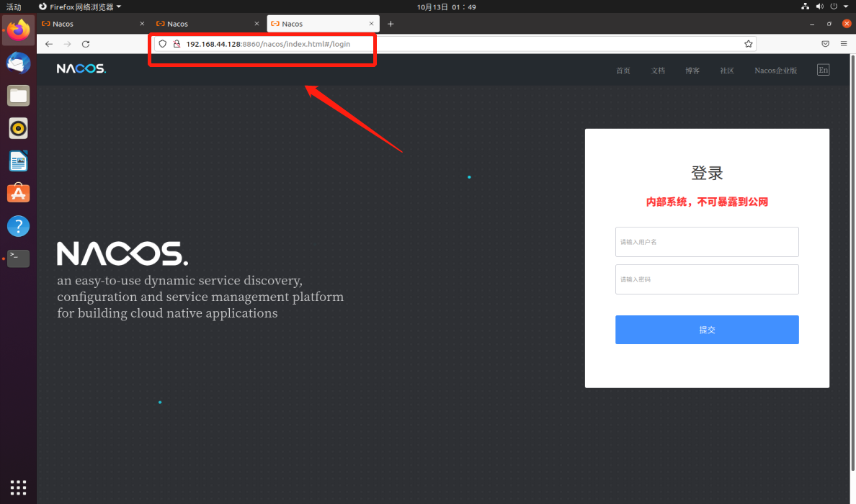Open the power system menu icon
The image size is (856, 504).
tap(834, 6)
